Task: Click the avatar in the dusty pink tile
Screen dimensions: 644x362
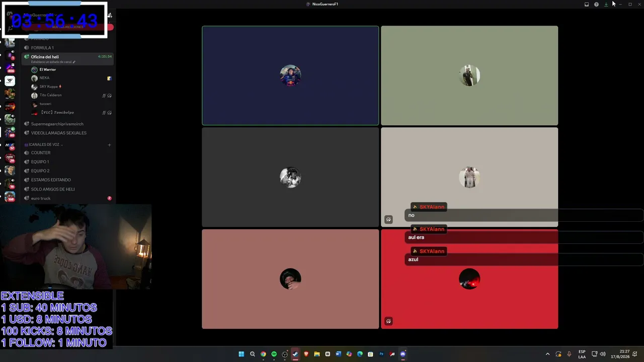Action: 290,279
